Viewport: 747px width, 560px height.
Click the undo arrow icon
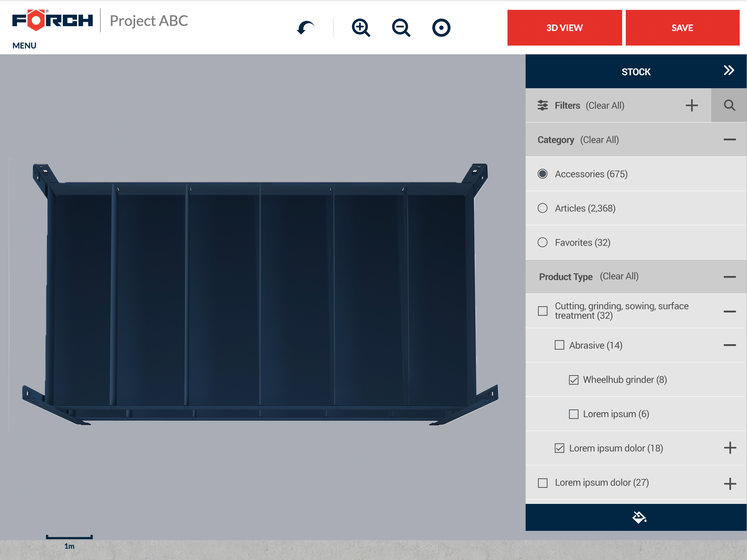click(x=305, y=28)
